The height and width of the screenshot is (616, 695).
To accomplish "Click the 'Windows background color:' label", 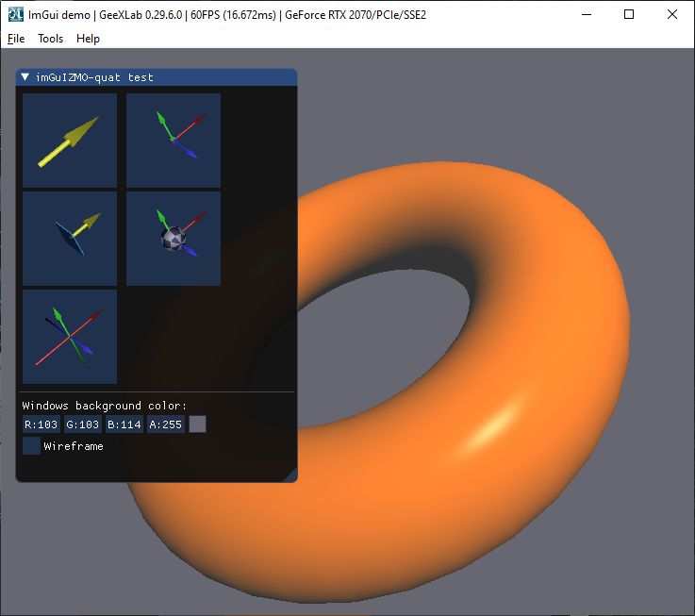I will (x=105, y=406).
